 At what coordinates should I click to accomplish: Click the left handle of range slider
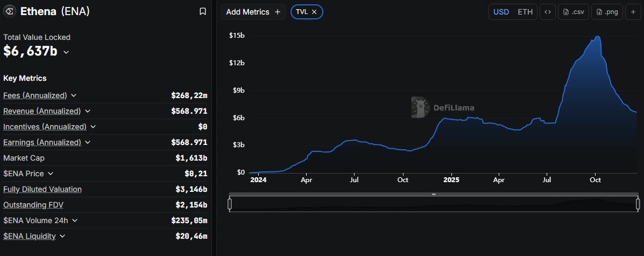point(230,204)
